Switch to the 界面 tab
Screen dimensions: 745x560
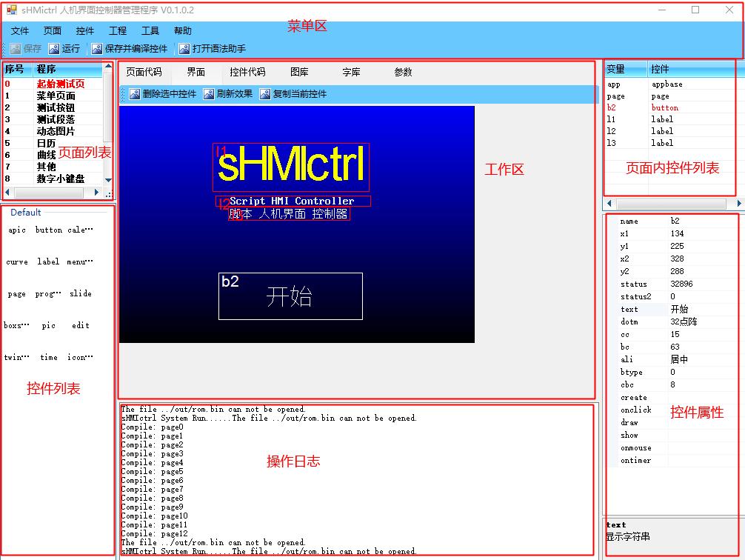pos(196,72)
